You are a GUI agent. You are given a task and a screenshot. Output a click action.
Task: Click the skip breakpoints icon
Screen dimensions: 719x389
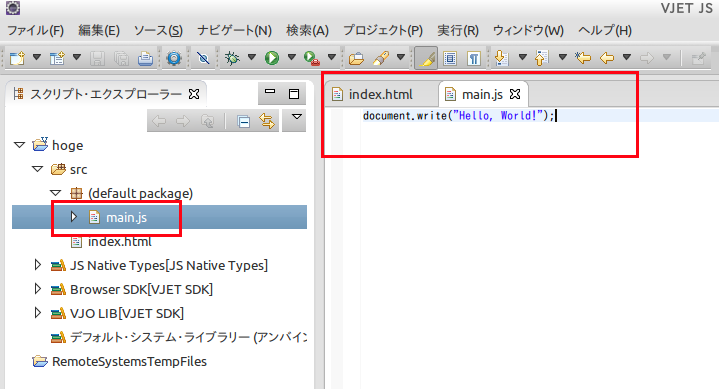tap(203, 58)
